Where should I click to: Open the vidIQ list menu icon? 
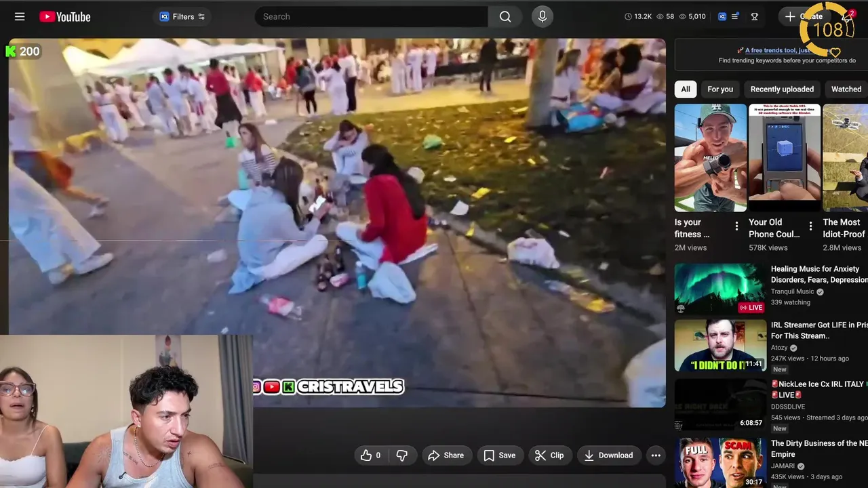pyautogui.click(x=736, y=17)
